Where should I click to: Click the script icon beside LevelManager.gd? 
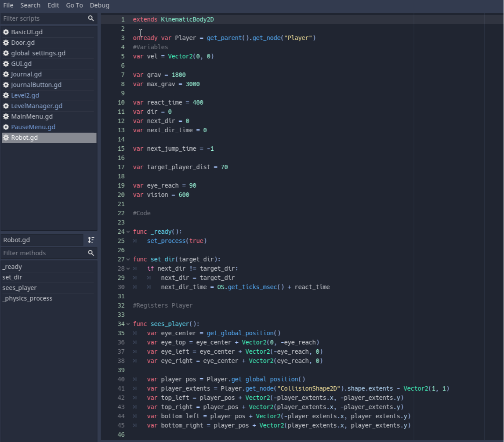(6, 105)
